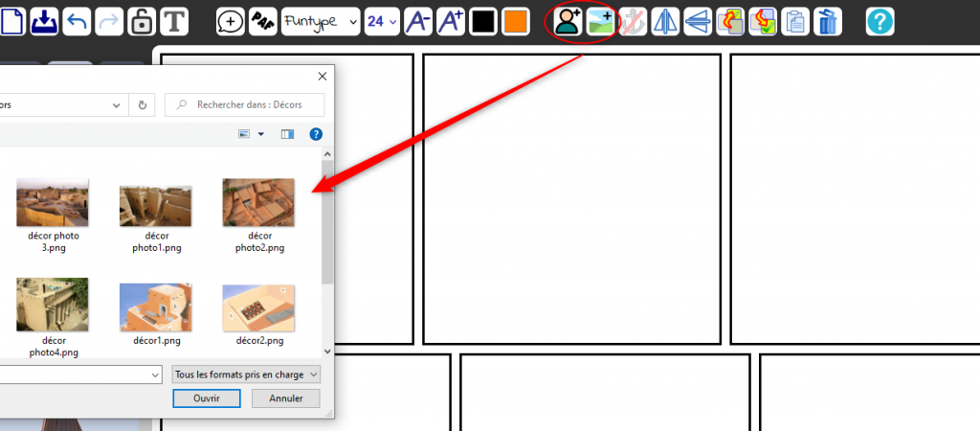Open the font size 24 dropdown
Image resolution: width=980 pixels, height=431 pixels.
pyautogui.click(x=381, y=21)
